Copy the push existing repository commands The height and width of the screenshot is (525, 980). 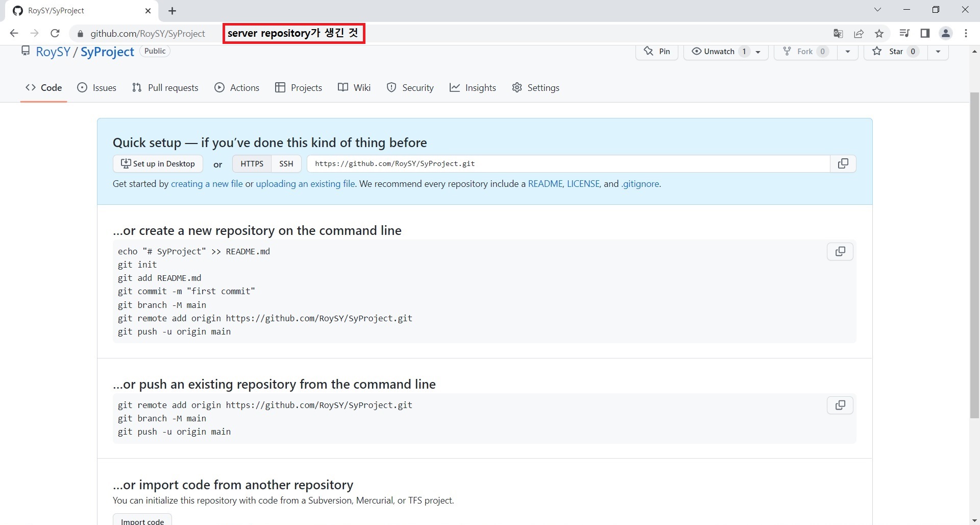coord(840,405)
